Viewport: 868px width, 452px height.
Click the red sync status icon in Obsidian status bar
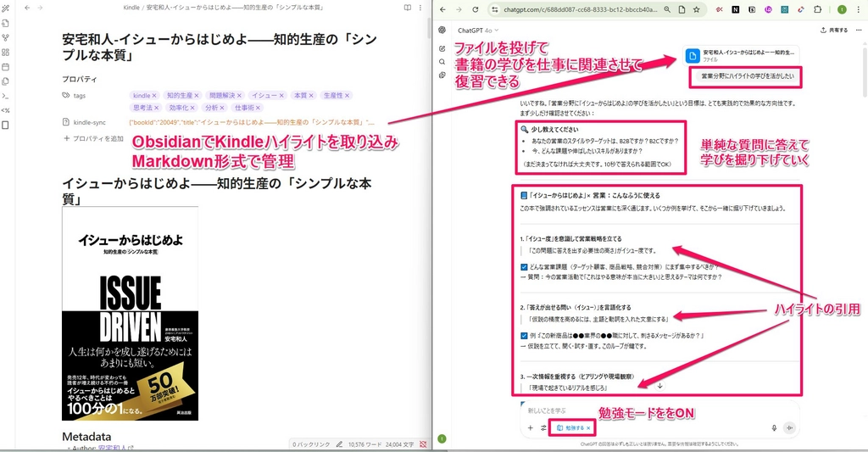[423, 444]
